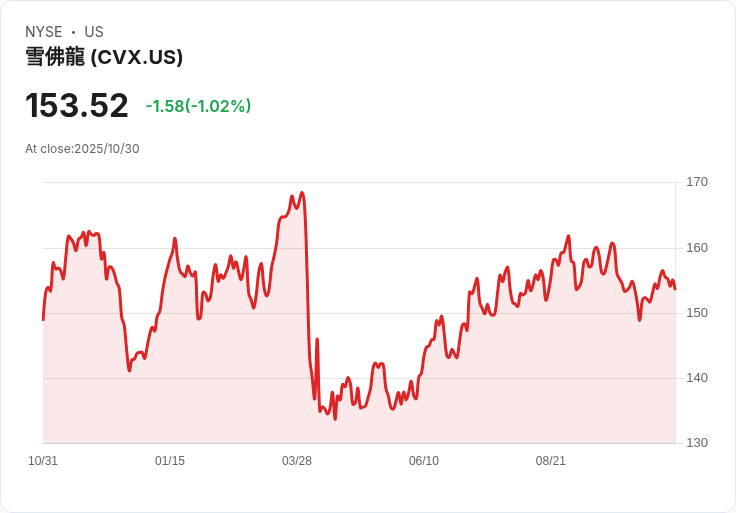Click the 150 price axis label
Screen dimensions: 736x513
click(x=697, y=313)
